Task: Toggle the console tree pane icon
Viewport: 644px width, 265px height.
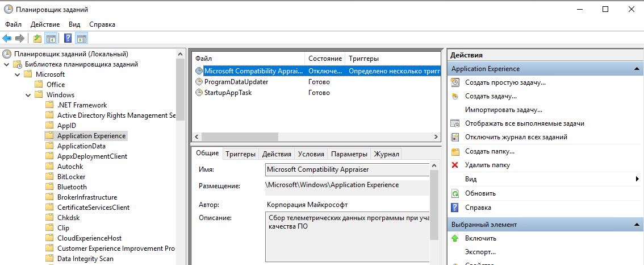Action: pyautogui.click(x=51, y=39)
